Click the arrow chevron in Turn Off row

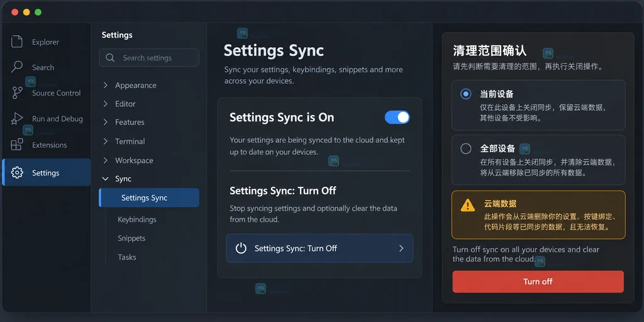click(x=401, y=248)
